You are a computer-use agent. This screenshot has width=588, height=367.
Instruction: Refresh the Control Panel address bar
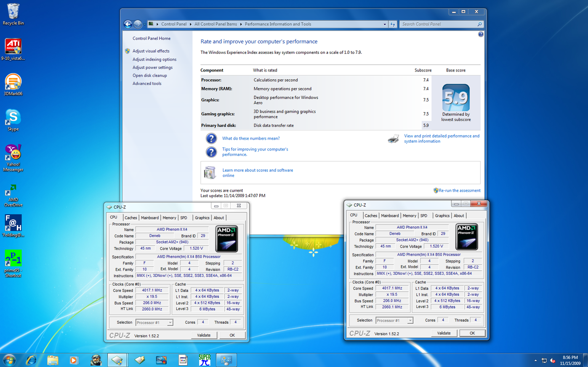pos(393,24)
